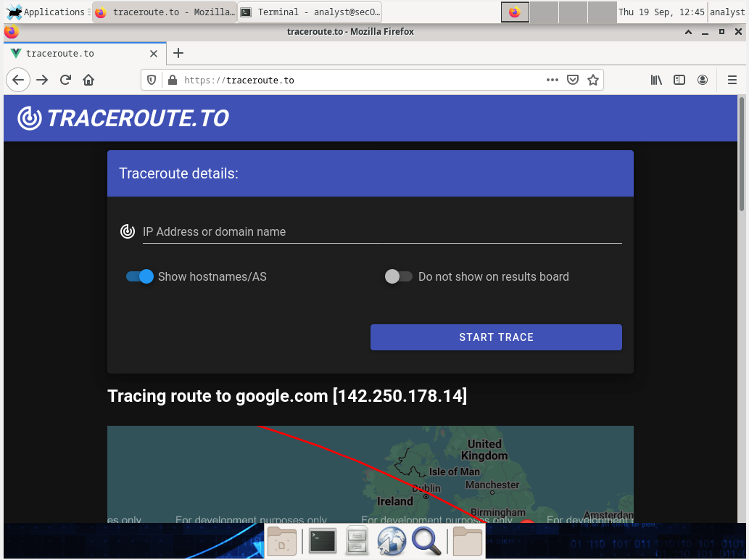Click Firefox logo in title bar
The image size is (749, 560).
click(x=12, y=31)
